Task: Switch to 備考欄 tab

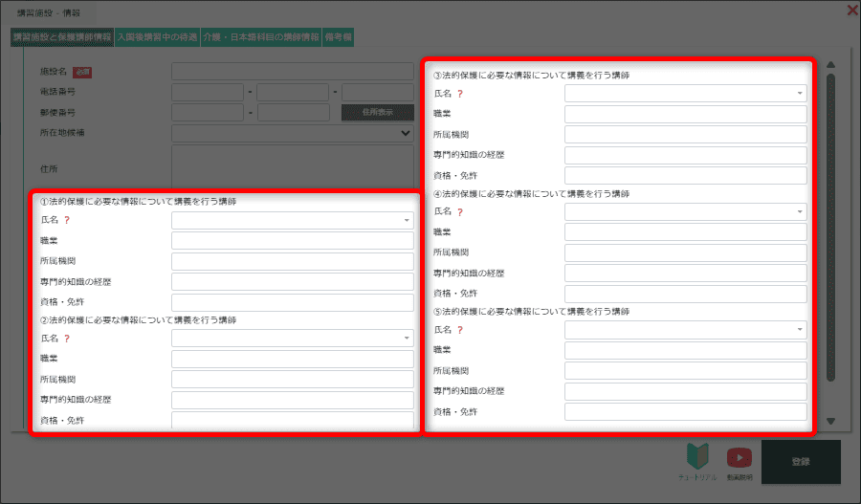Action: 339,37
